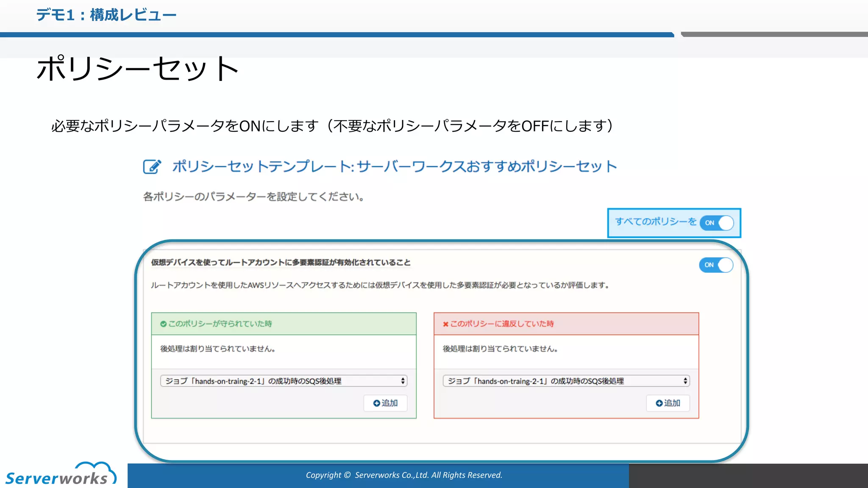Click the header デモ1：構成レビュー
Image resolution: width=868 pixels, height=488 pixels.
point(106,15)
